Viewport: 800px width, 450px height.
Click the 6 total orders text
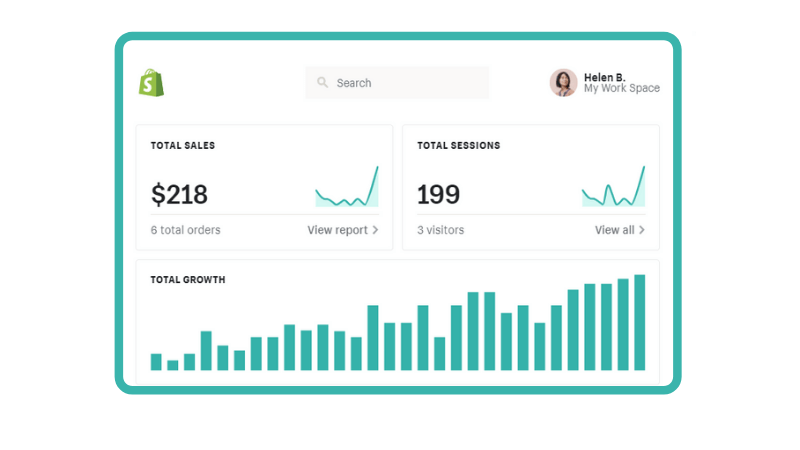186,230
